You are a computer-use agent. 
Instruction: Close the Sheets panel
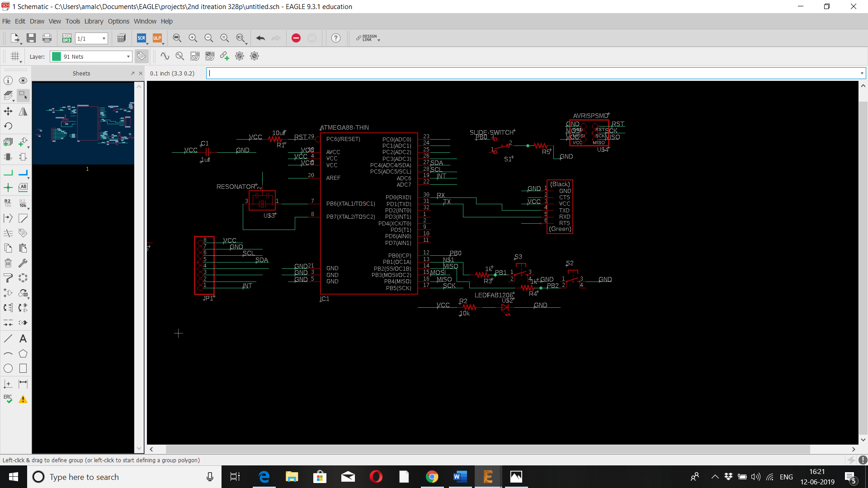pos(141,73)
